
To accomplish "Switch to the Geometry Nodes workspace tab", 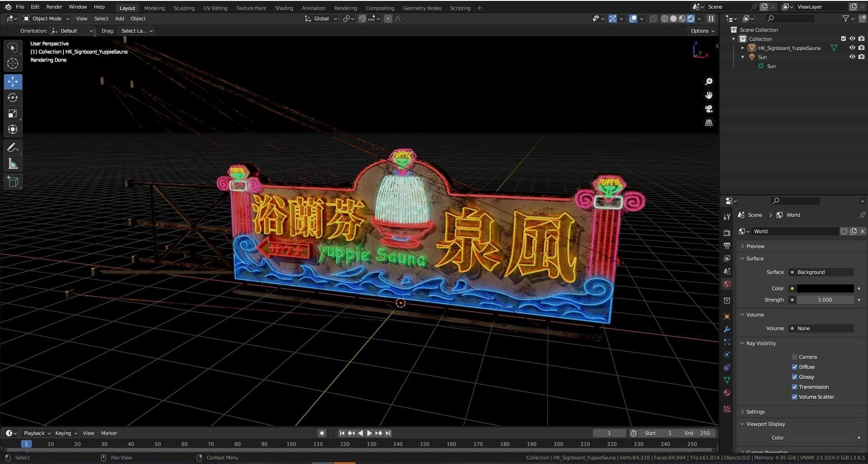I will [x=422, y=8].
